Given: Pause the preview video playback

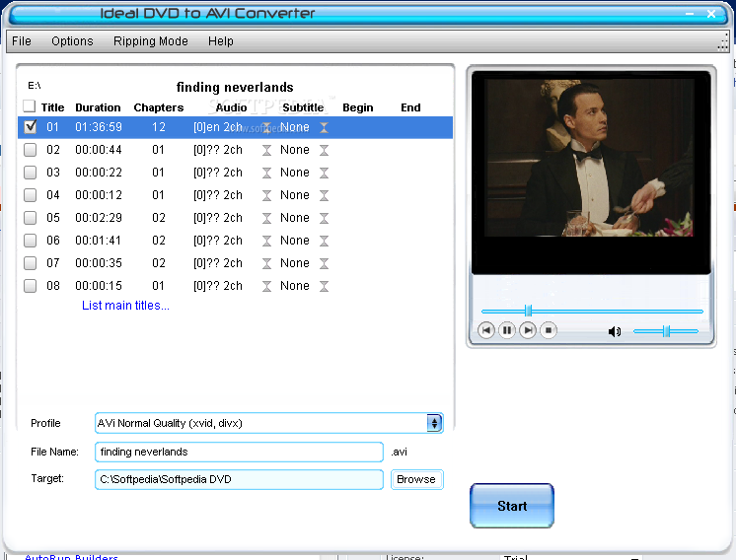Looking at the screenshot, I should coord(507,330).
